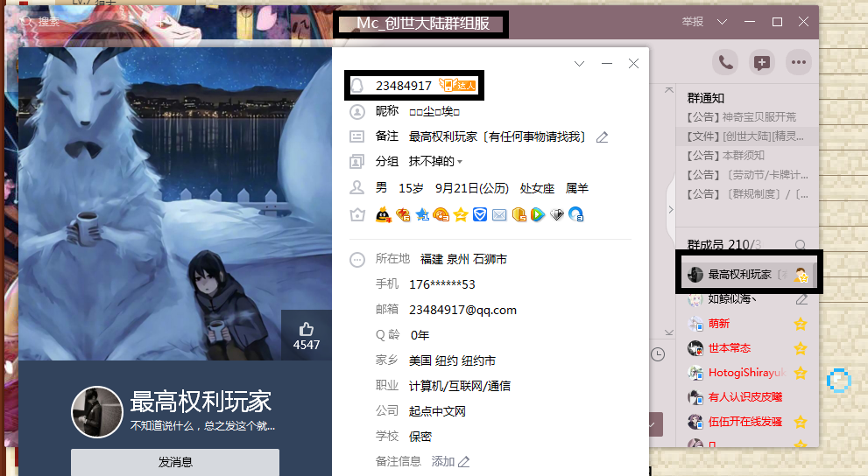Open file notice 【文件】[创世大陆][精灵...

(x=745, y=136)
